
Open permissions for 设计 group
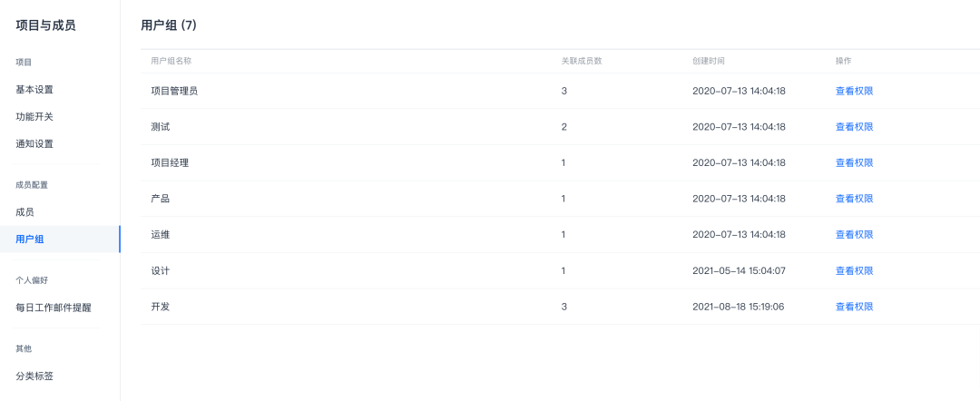pos(854,271)
